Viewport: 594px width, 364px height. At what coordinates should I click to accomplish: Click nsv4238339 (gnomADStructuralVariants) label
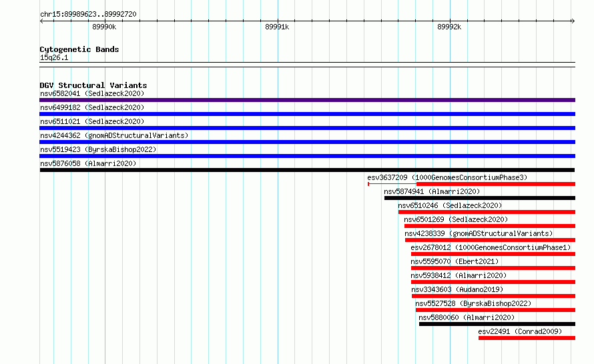[x=479, y=233]
